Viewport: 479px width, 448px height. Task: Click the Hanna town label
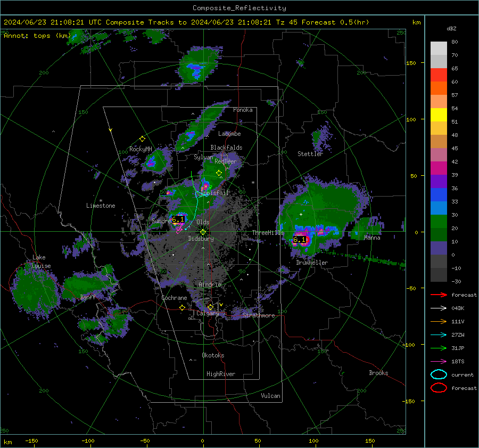[x=372, y=238]
